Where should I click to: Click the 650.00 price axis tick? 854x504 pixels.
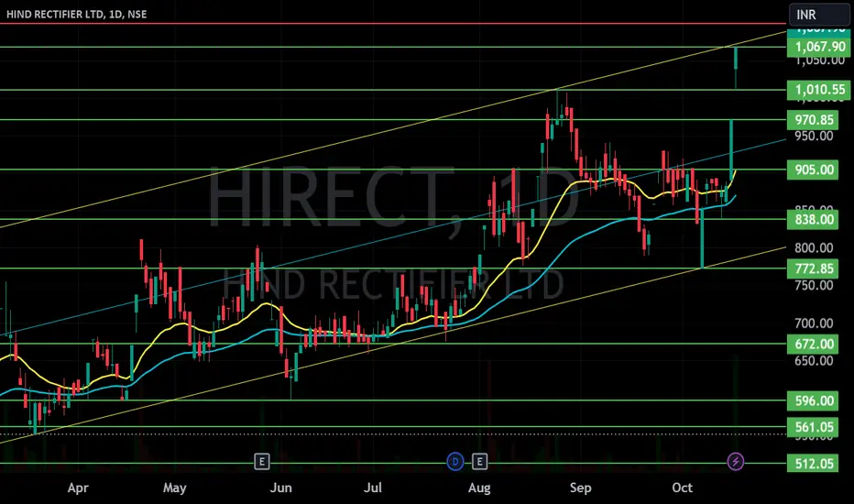(814, 361)
